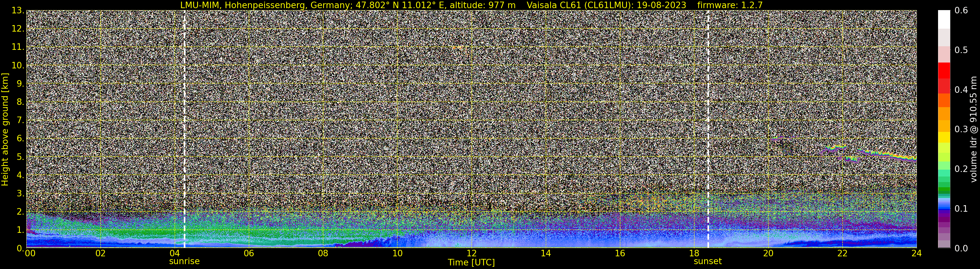The width and height of the screenshot is (980, 269).
Task: Click the white dashed sunrise marker line
Action: coord(184,129)
